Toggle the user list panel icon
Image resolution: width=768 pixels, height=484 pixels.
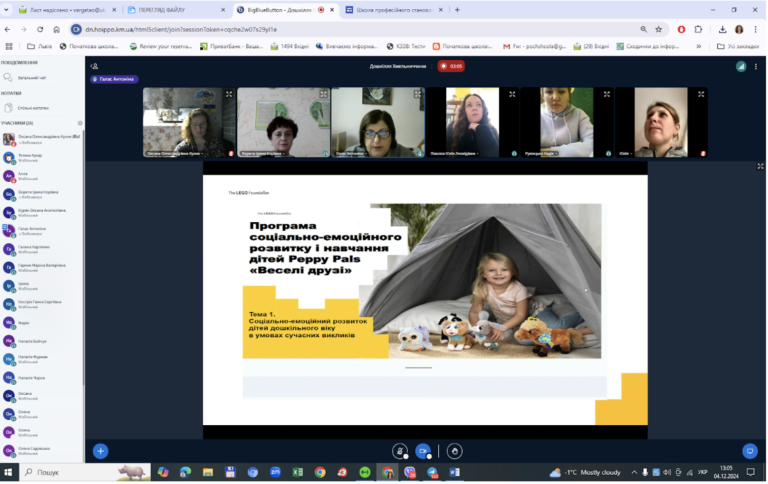click(94, 66)
